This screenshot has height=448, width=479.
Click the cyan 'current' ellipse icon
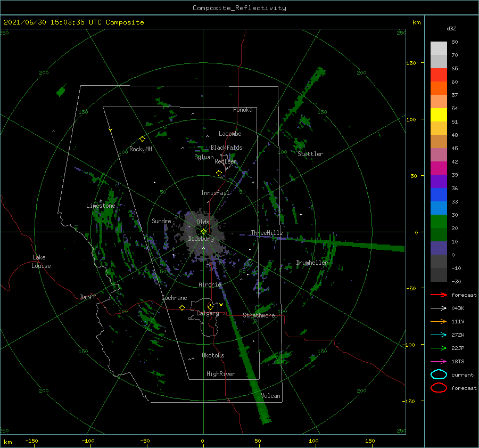[439, 374]
